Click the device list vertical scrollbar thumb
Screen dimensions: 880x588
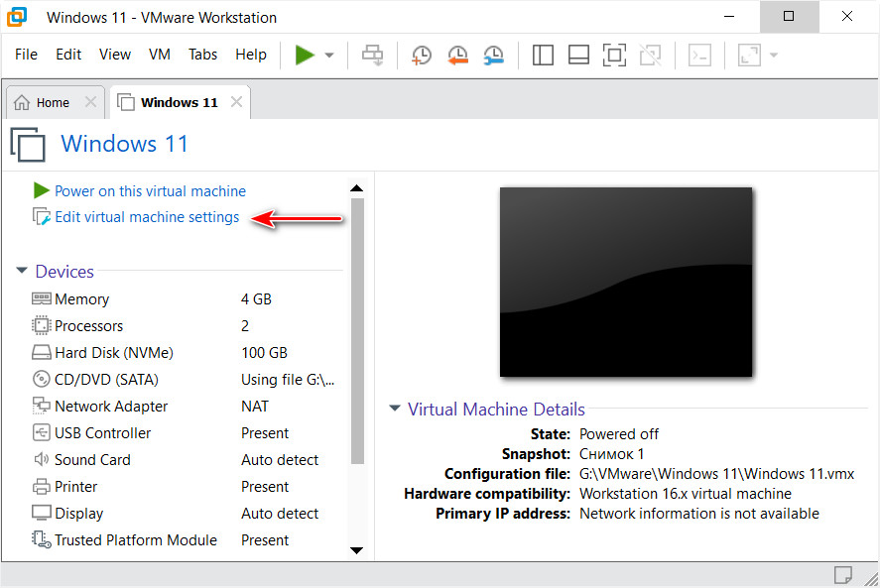coord(357,331)
